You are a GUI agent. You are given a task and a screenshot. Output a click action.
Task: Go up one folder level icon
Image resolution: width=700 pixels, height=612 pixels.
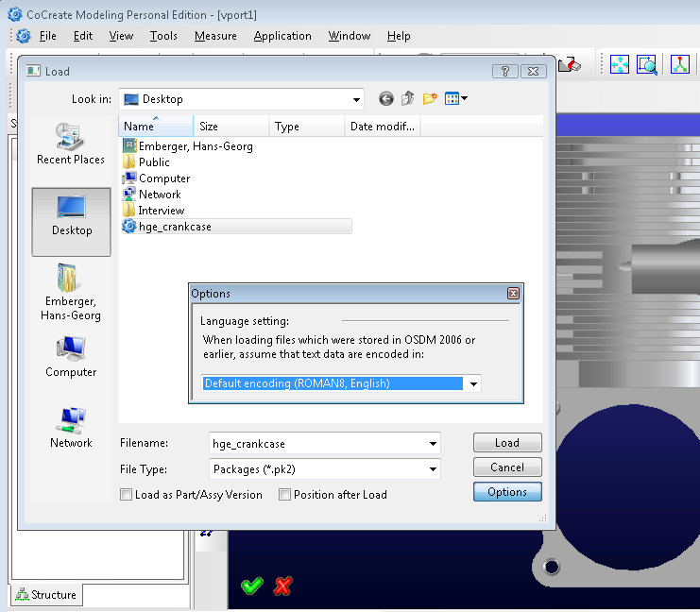408,98
